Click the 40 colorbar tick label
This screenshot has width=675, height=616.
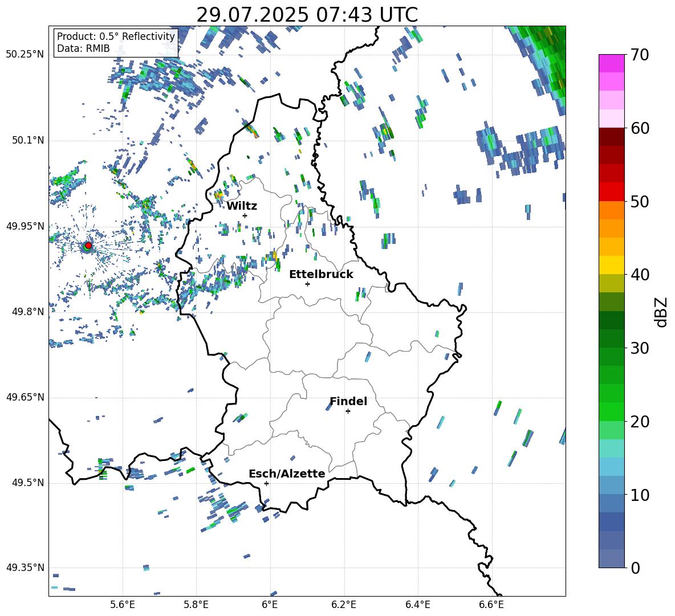point(640,275)
